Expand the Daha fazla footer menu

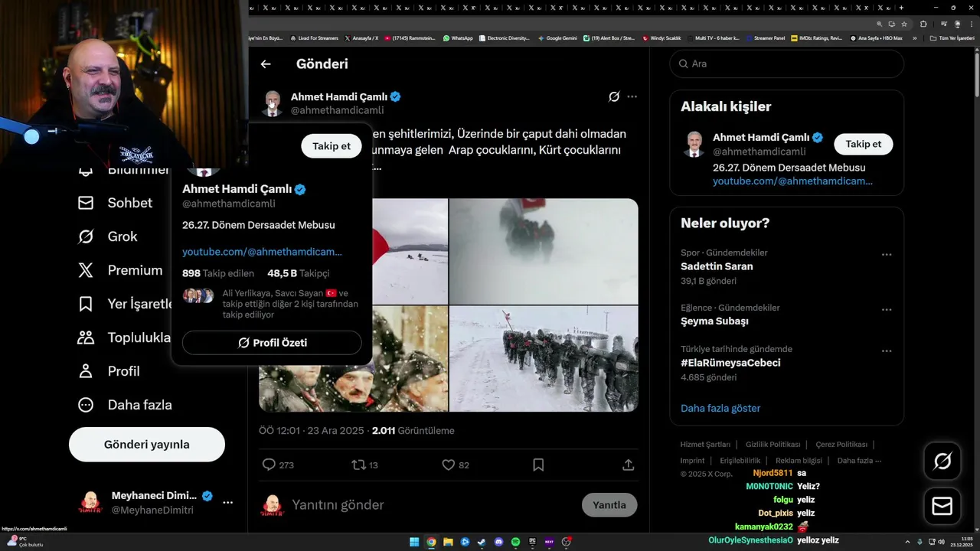click(859, 461)
